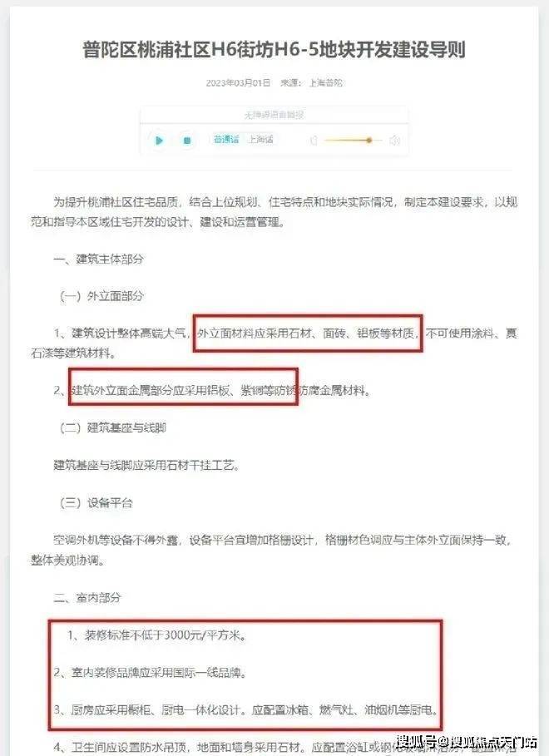The image size is (549, 756).
Task: Click the highlighted text 外立面材料应采用石材、面砖、铝板等材质
Action: (x=308, y=334)
